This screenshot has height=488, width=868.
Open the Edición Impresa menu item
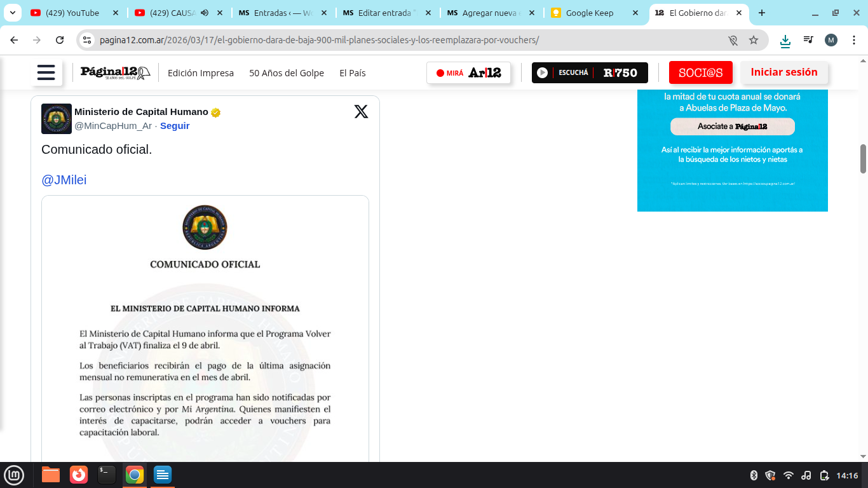pyautogui.click(x=201, y=73)
